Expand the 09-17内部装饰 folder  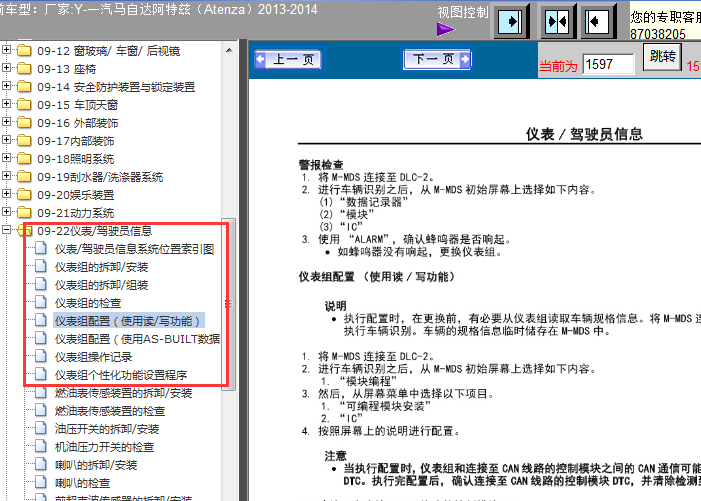[x=6, y=139]
